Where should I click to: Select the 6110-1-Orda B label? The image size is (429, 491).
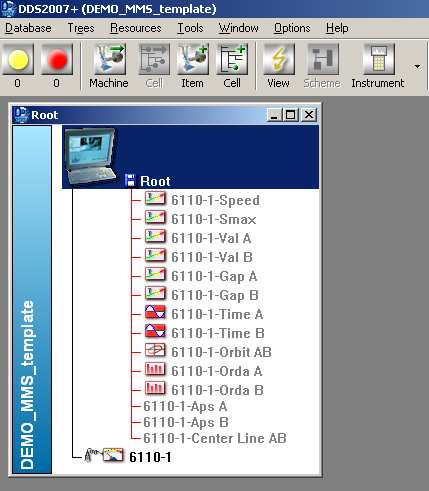pos(217,390)
